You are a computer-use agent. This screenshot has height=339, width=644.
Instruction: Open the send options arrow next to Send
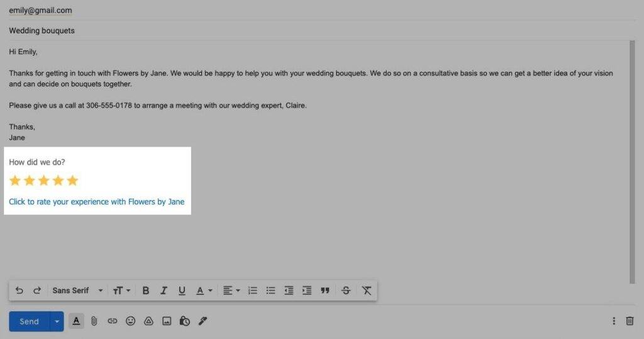point(57,321)
